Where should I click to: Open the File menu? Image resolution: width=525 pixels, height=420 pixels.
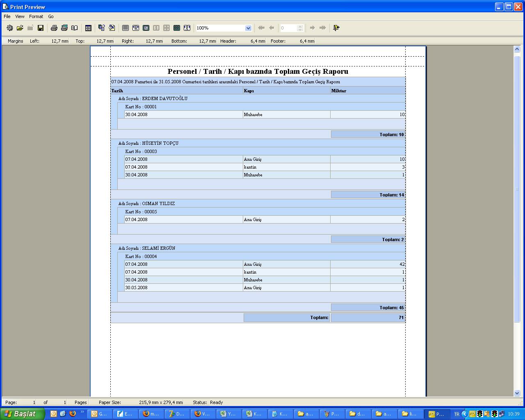click(7, 16)
